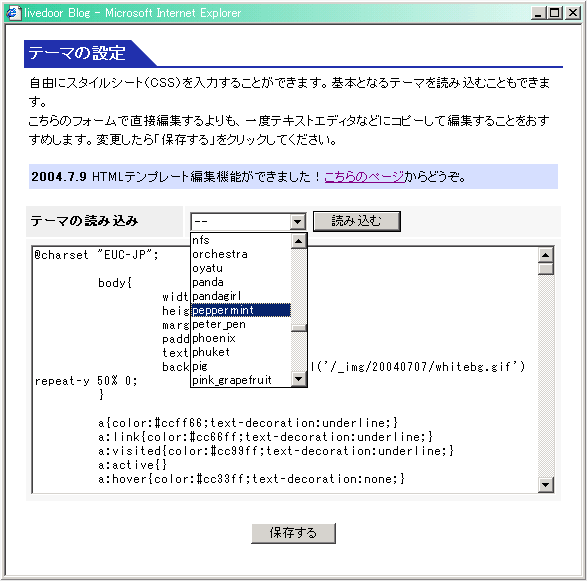Select nfs in theme list
Screen dimensions: 587x581
click(x=241, y=240)
